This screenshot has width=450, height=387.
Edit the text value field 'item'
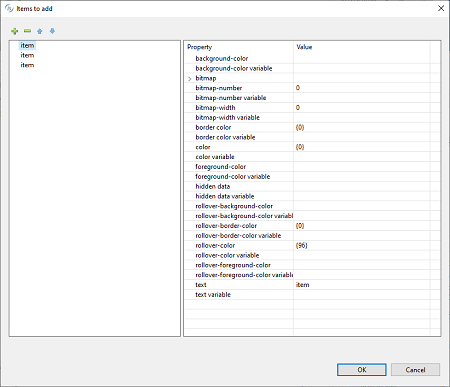click(362, 285)
